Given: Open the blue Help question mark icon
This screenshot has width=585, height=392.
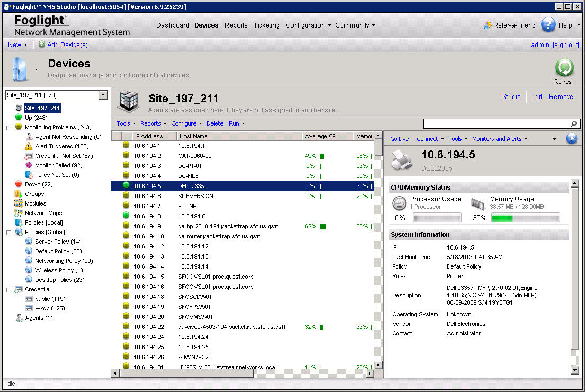Looking at the screenshot, I should 548,25.
